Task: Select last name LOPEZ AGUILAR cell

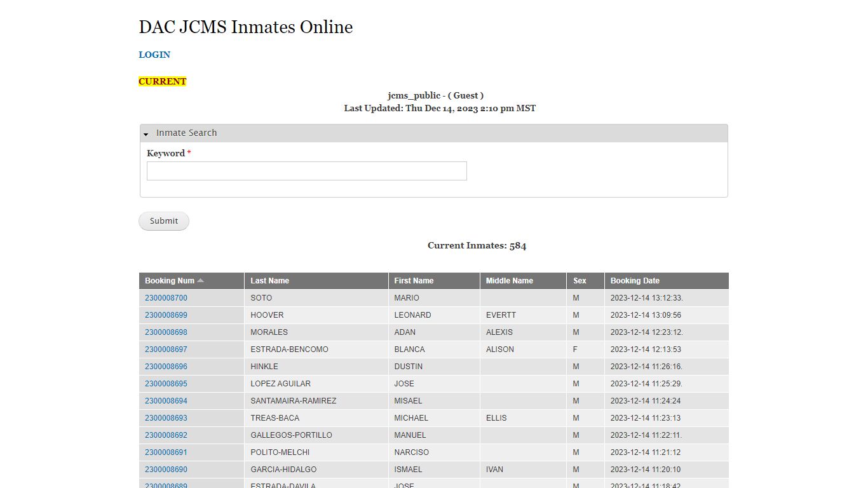Action: point(316,384)
